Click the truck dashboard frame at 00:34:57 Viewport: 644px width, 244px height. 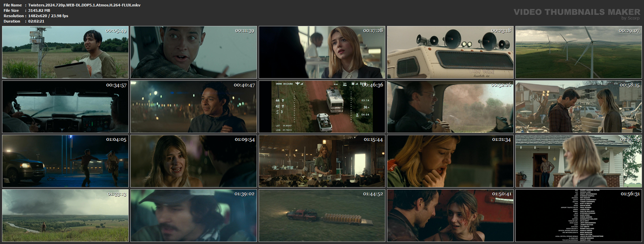click(x=65, y=107)
